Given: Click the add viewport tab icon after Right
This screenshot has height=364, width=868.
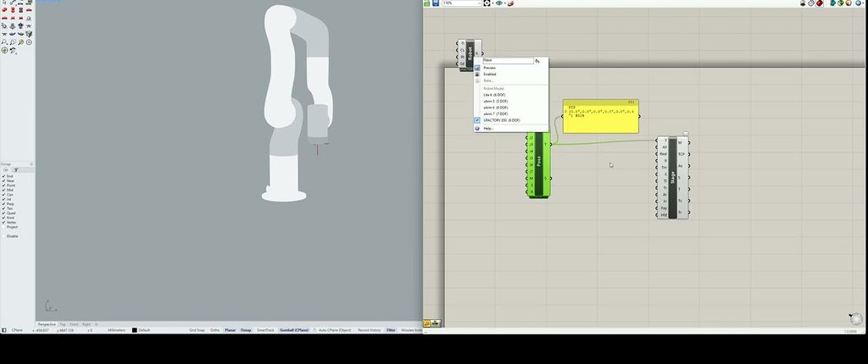Looking at the screenshot, I should click(97, 324).
